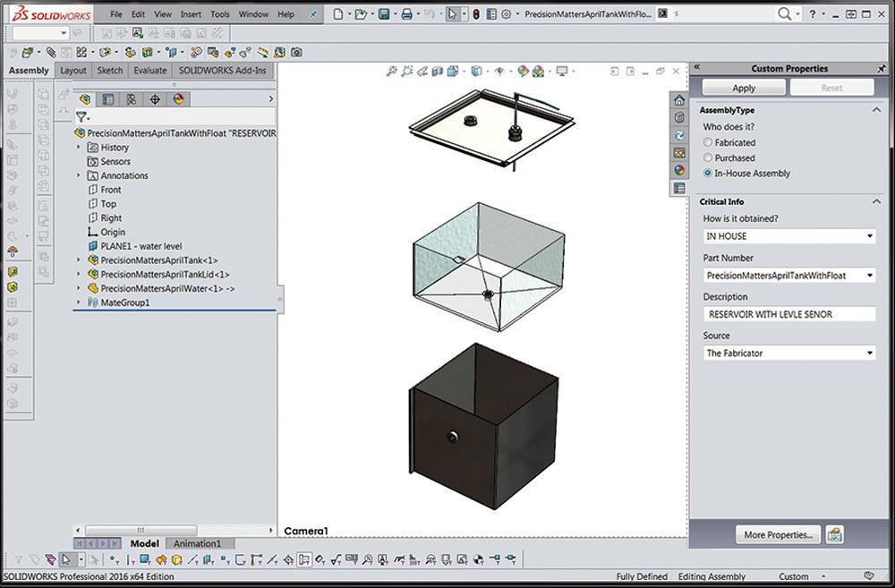Open Design Library icon in task pane

point(679,117)
